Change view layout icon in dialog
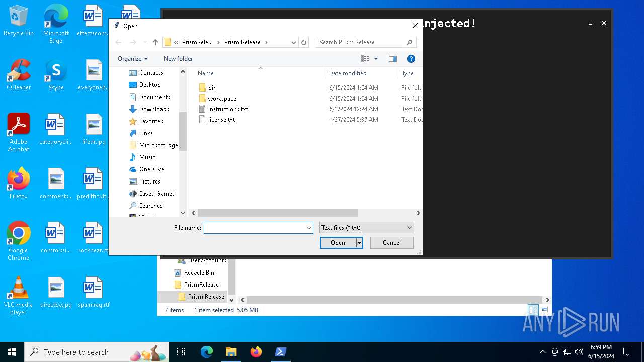Image resolution: width=644 pixels, height=362 pixels. click(x=366, y=59)
